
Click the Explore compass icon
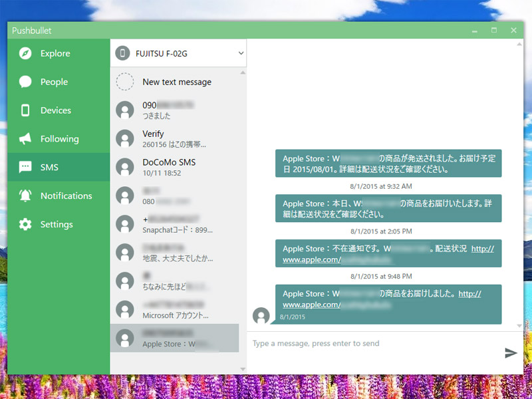(x=25, y=53)
